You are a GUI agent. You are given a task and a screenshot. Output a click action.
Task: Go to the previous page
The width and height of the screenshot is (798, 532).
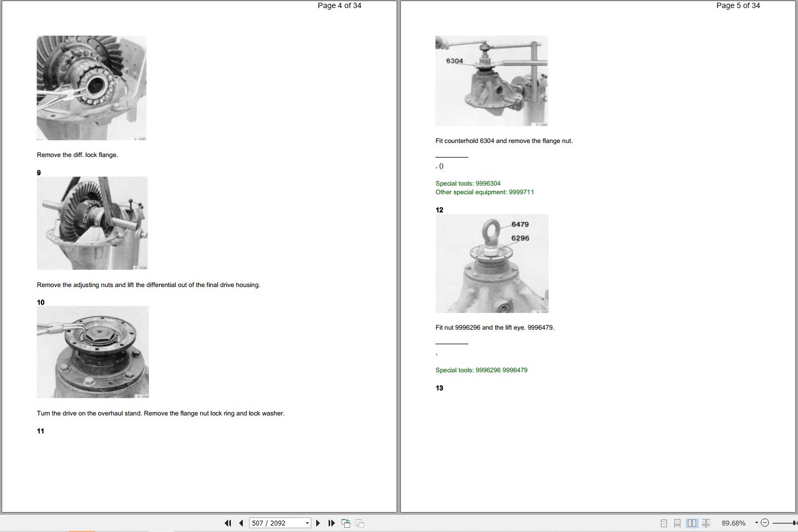pos(241,523)
